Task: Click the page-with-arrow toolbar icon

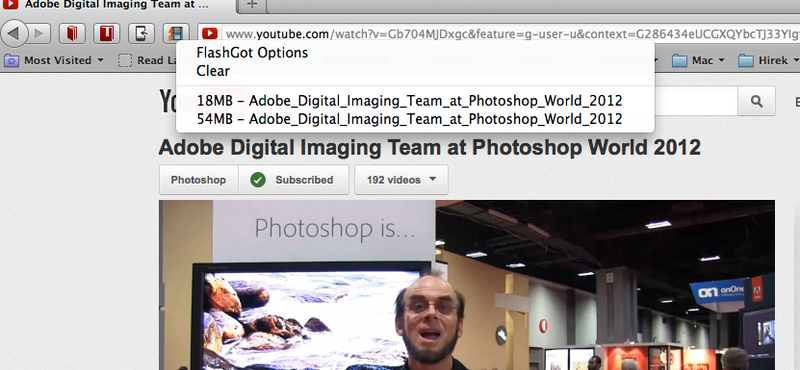Action: pyautogui.click(x=141, y=34)
